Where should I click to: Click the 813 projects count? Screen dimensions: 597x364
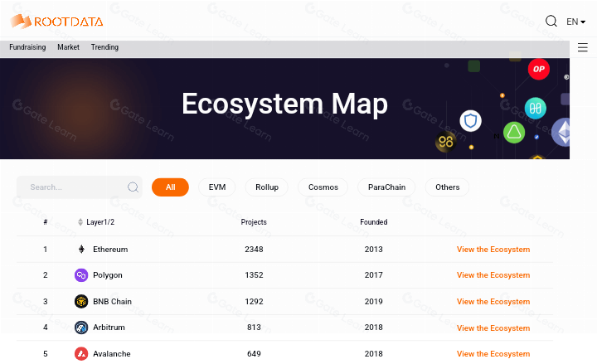(254, 328)
